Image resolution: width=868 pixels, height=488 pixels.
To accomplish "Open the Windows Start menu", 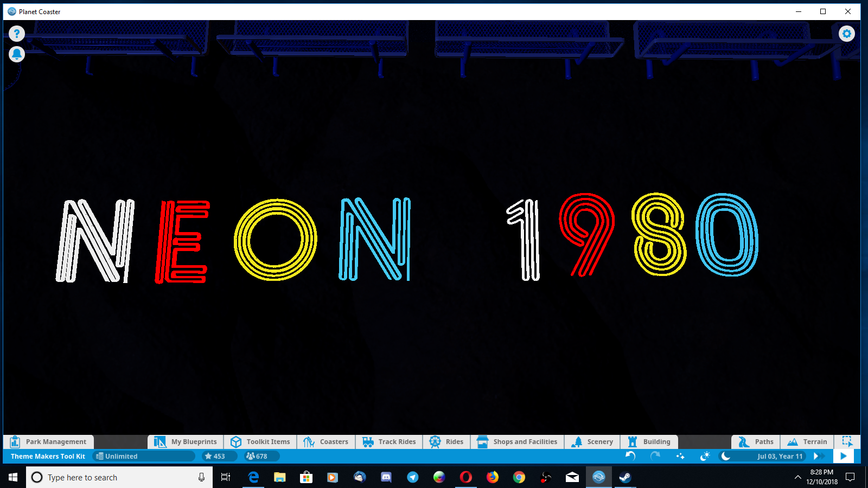I will [13, 477].
